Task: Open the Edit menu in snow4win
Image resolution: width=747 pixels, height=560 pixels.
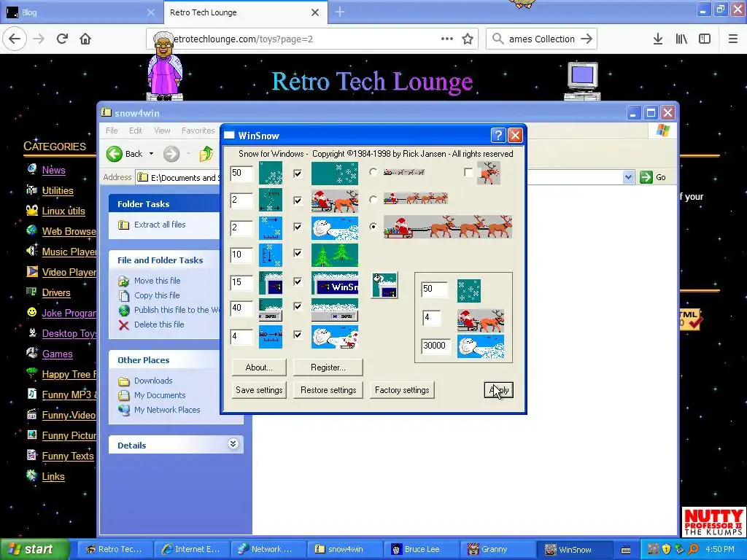Action: 135,131
